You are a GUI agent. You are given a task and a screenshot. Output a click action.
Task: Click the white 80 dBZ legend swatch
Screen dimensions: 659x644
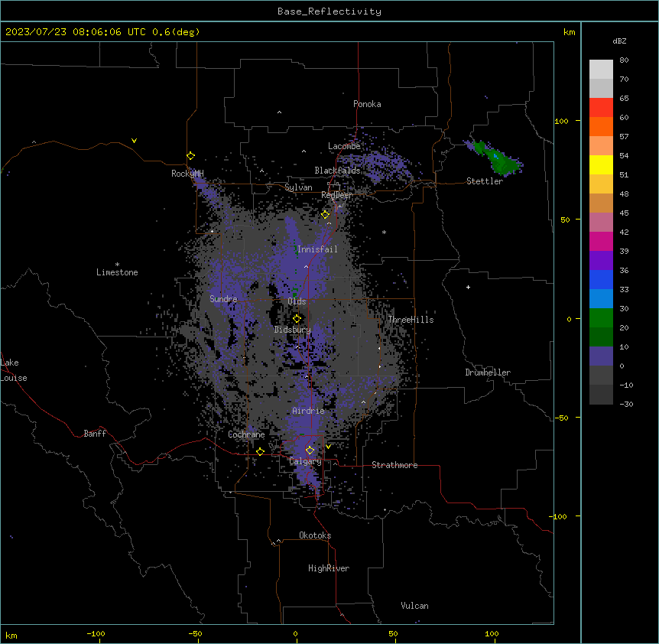(601, 70)
